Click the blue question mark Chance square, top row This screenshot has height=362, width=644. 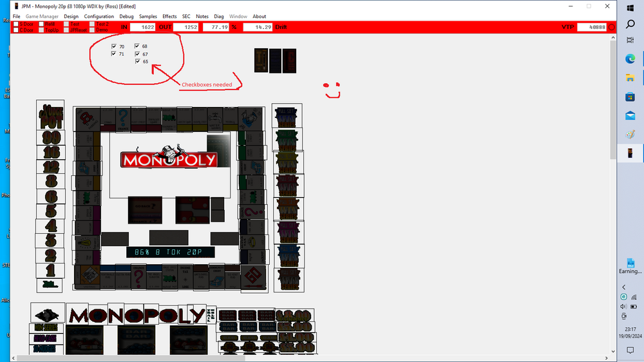[x=123, y=120]
